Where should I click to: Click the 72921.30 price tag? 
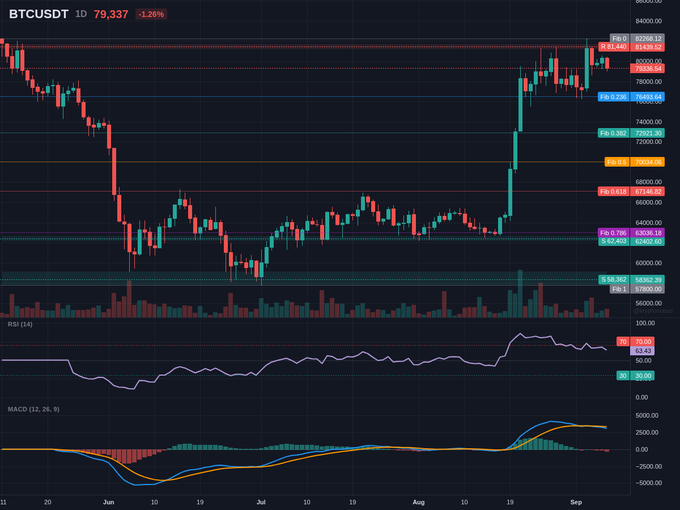[647, 133]
